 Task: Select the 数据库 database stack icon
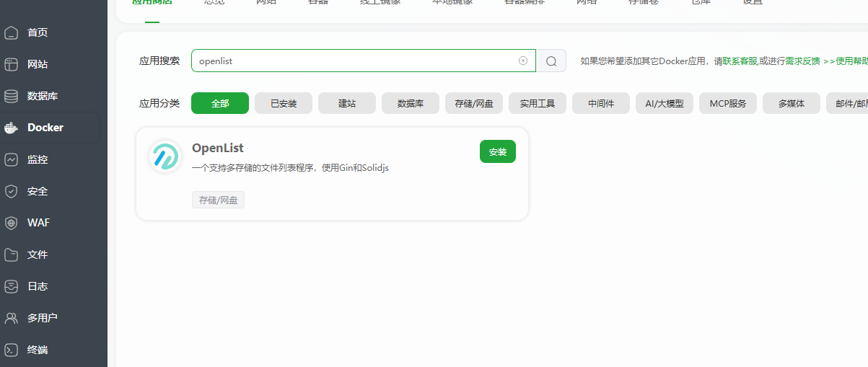pos(11,96)
